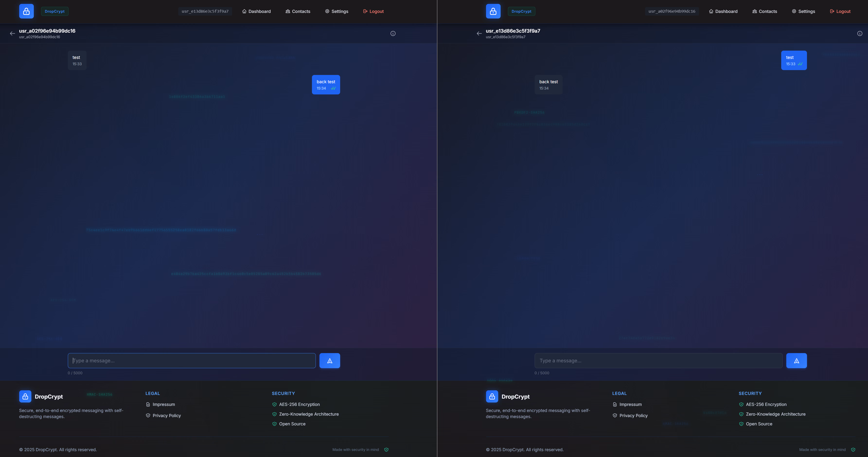Select sent blue 'test' bubble in right window
The height and width of the screenshot is (457, 868).
794,60
